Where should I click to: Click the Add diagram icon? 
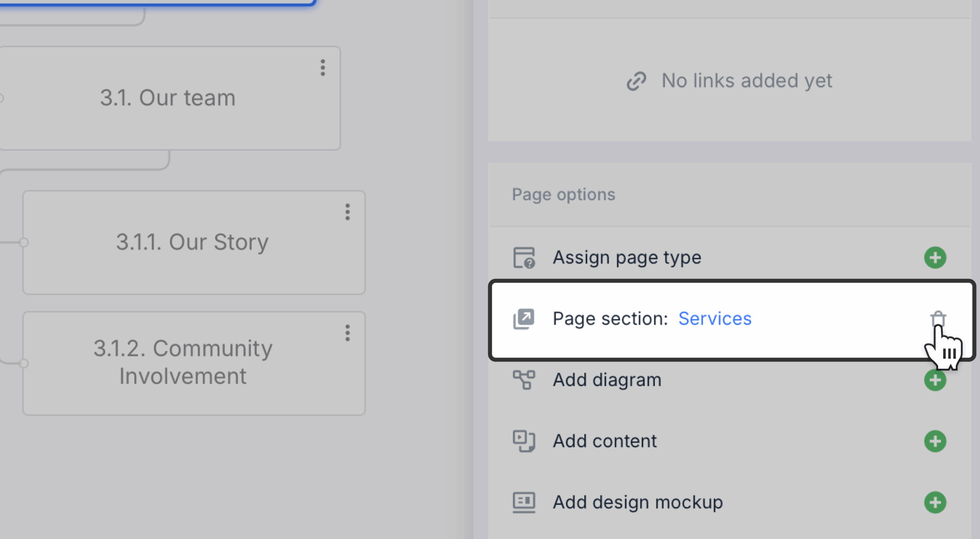[x=524, y=380]
